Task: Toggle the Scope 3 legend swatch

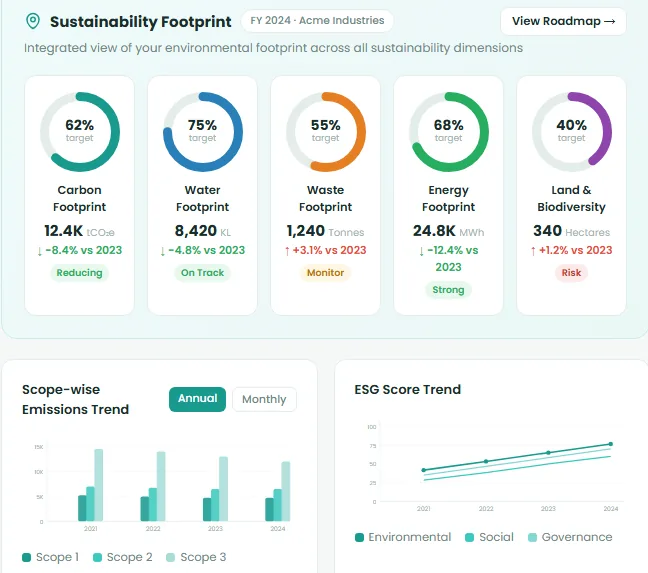Action: [x=170, y=557]
